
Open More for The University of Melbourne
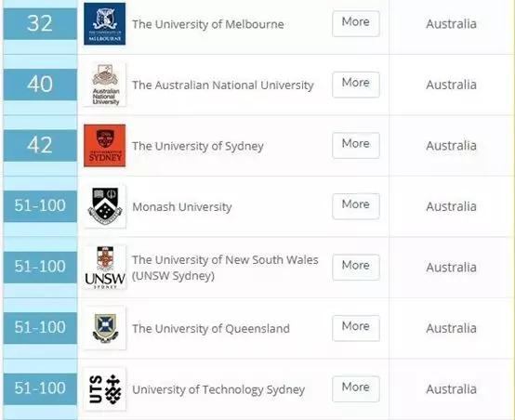pyautogui.click(x=356, y=23)
